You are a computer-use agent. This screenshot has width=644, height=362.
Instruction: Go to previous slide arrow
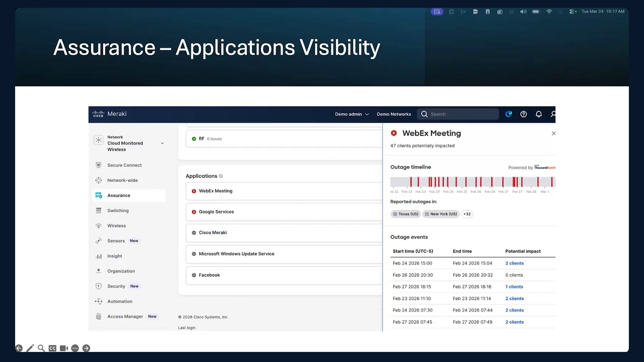[19, 348]
